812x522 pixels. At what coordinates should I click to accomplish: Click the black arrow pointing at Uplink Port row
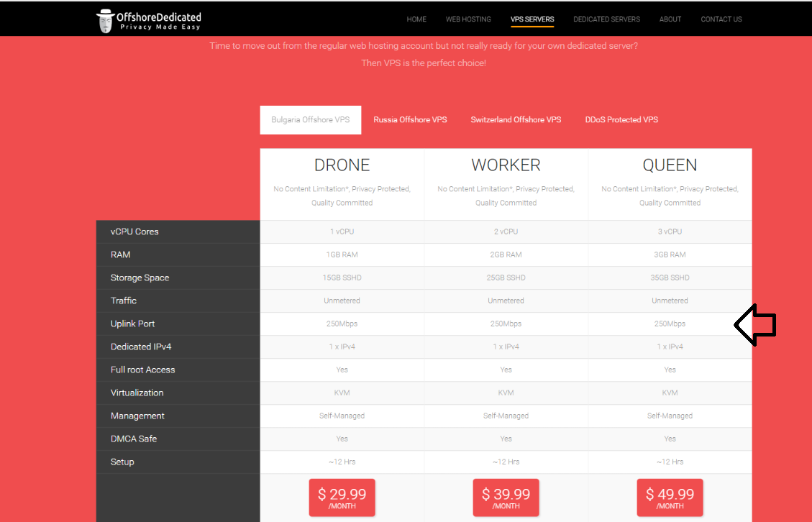754,325
